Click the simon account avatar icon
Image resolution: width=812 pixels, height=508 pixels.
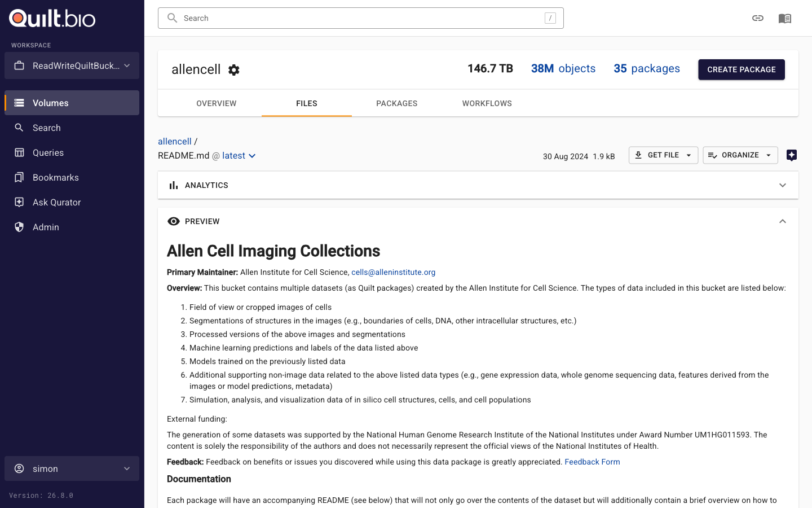(x=19, y=468)
